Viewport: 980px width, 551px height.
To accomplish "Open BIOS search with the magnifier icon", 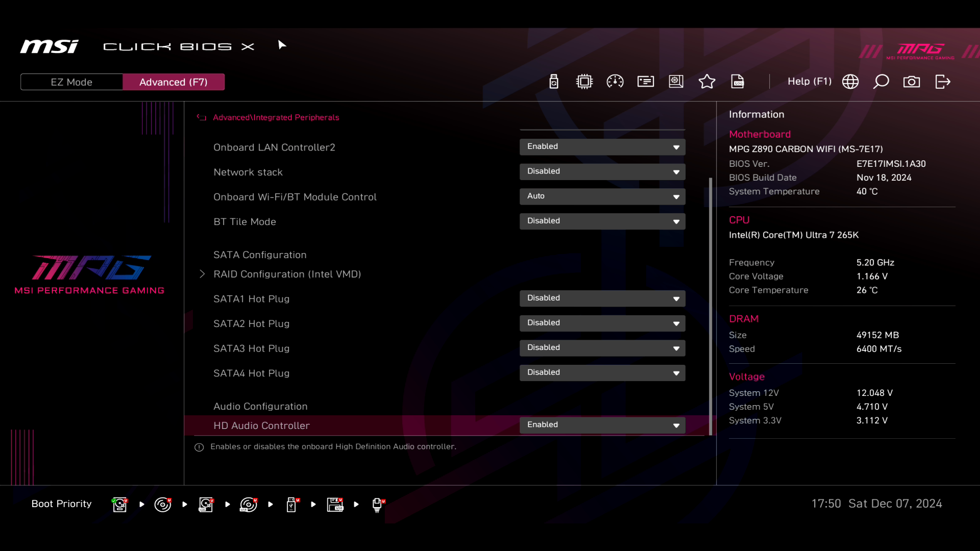I will [881, 82].
